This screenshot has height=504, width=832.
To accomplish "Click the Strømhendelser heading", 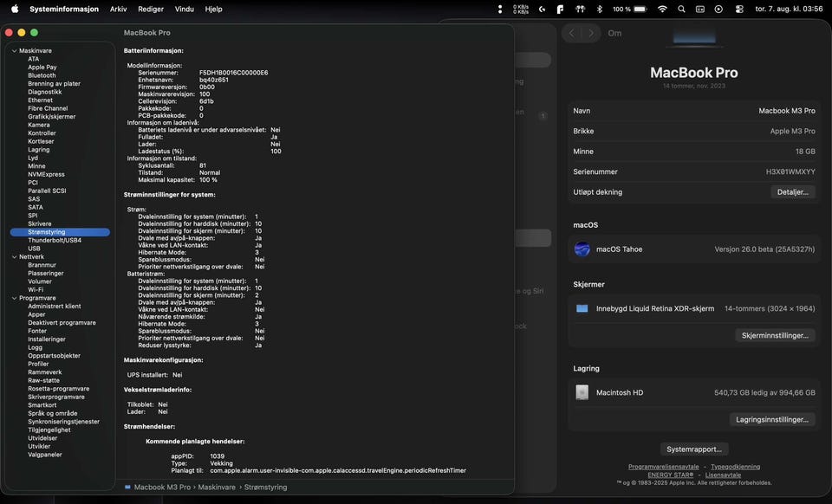I will [149, 427].
